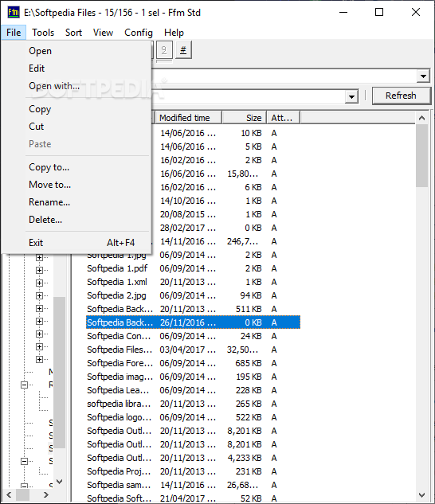
Task: Open the Sort menu
Action: [x=73, y=33]
